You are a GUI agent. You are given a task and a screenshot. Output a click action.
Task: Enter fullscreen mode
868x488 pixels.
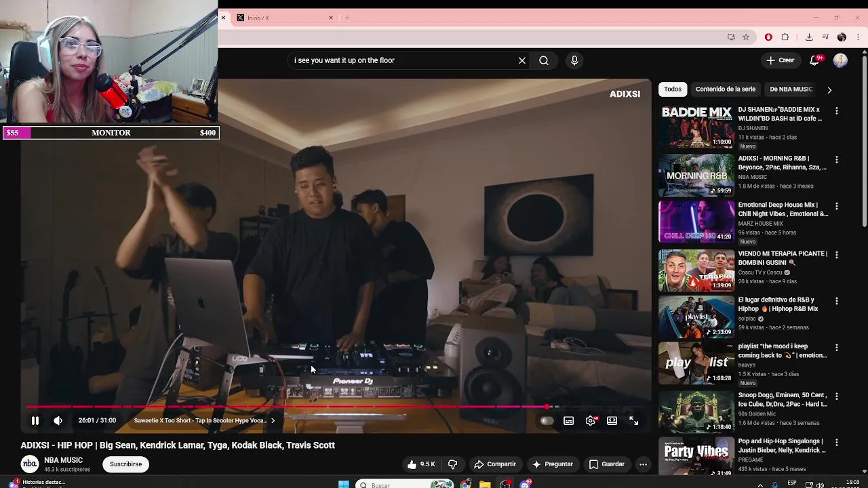(x=633, y=420)
